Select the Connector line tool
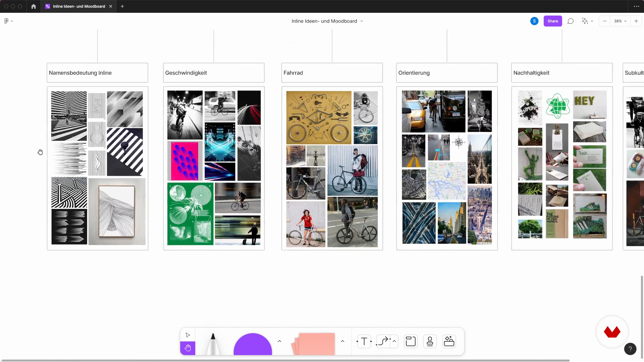The image size is (644, 362). 383,341
